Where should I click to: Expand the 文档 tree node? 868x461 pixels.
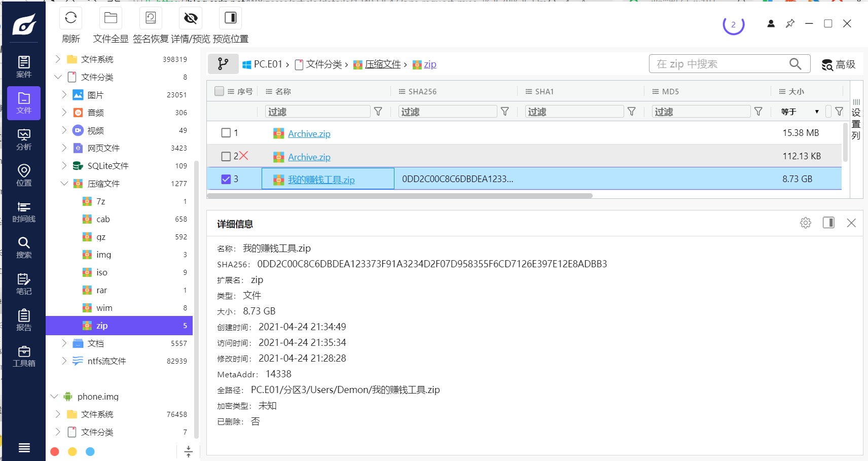click(x=64, y=343)
